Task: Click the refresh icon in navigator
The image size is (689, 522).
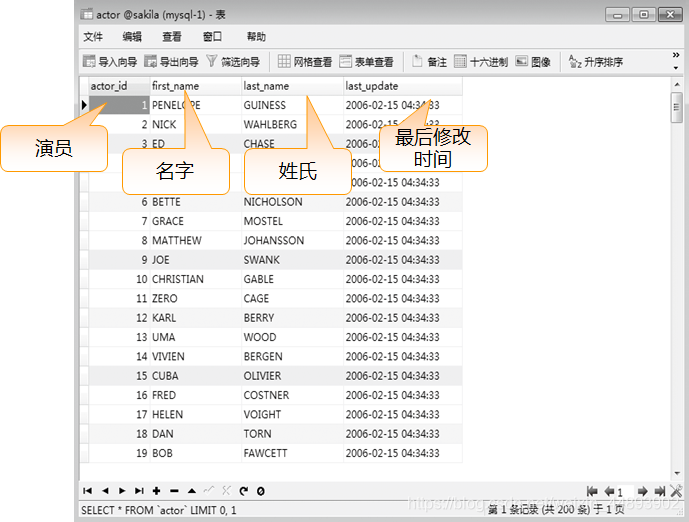Action: (x=244, y=491)
